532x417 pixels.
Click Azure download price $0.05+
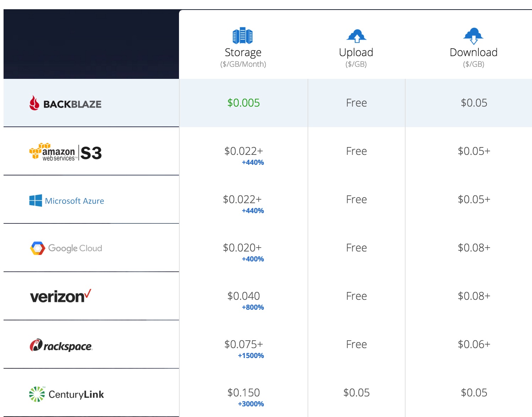click(474, 200)
